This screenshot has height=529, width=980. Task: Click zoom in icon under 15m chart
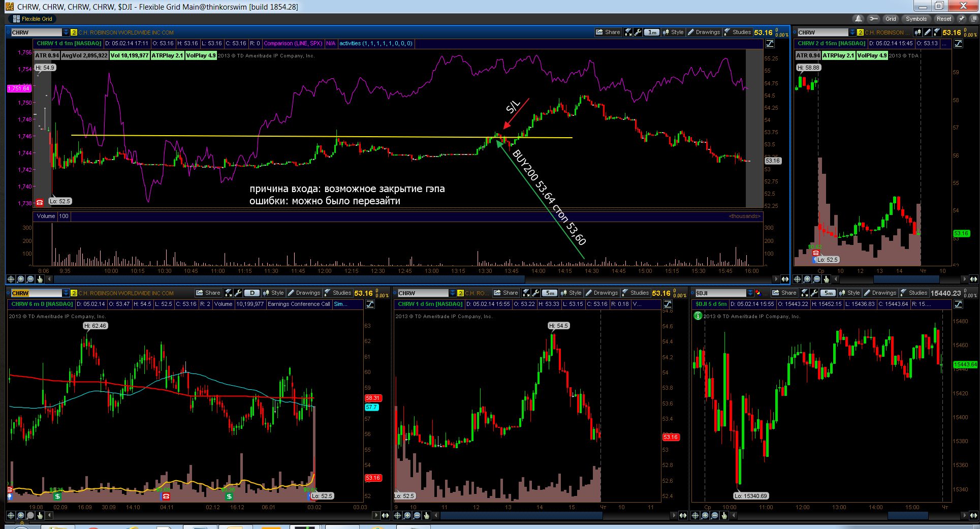[807, 279]
